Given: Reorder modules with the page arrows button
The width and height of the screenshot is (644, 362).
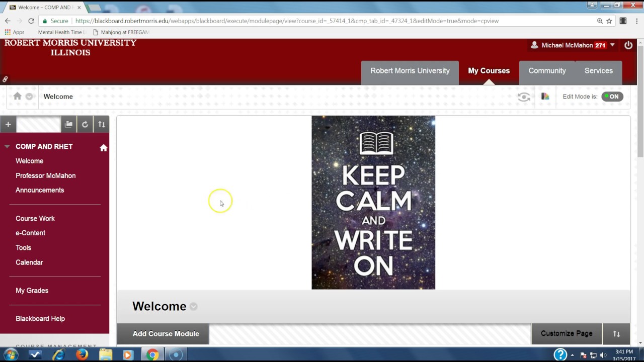Looking at the screenshot, I should 616,334.
